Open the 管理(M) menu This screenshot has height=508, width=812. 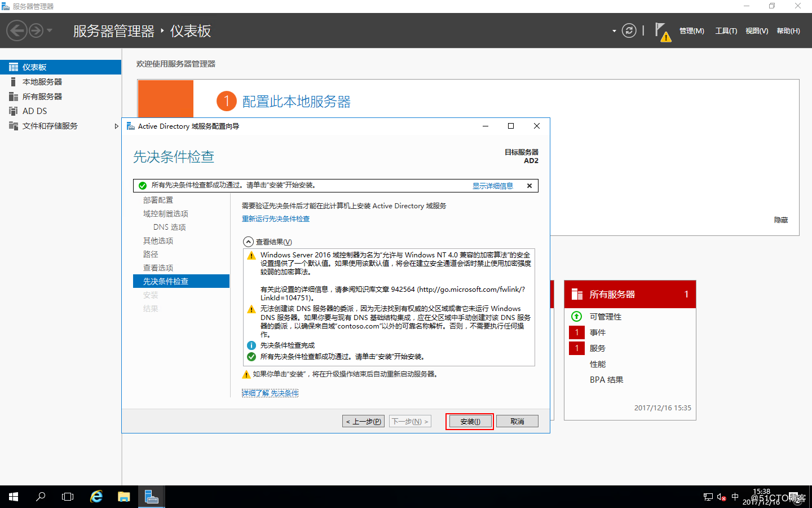click(691, 31)
